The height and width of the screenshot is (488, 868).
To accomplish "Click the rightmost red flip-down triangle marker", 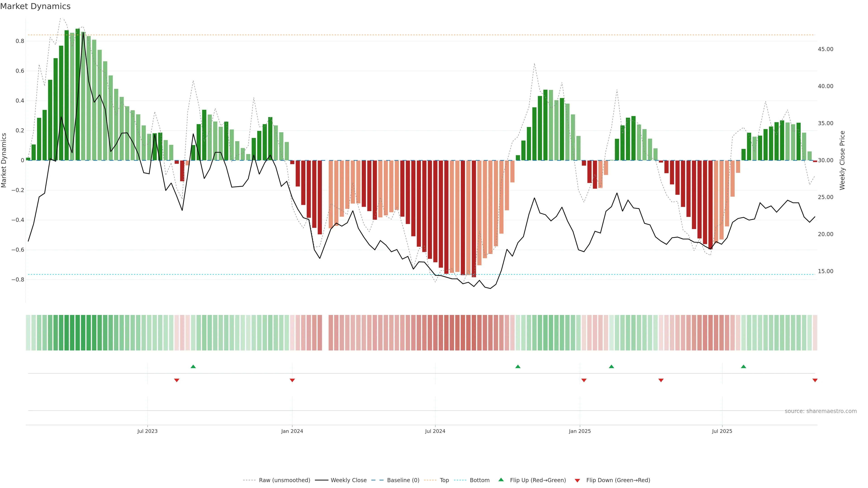I will [x=815, y=380].
